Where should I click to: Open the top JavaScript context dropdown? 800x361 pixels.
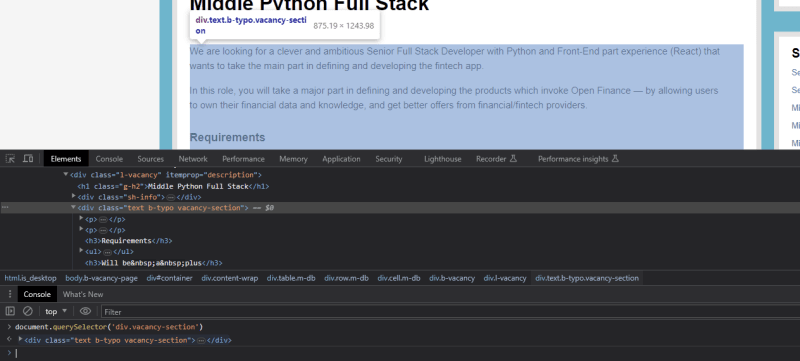point(56,311)
